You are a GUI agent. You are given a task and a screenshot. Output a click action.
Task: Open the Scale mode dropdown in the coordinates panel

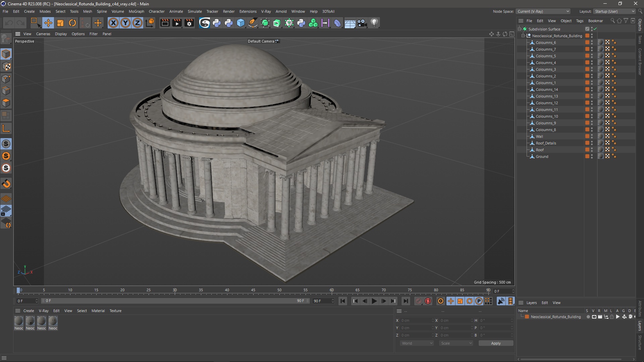pyautogui.click(x=456, y=343)
